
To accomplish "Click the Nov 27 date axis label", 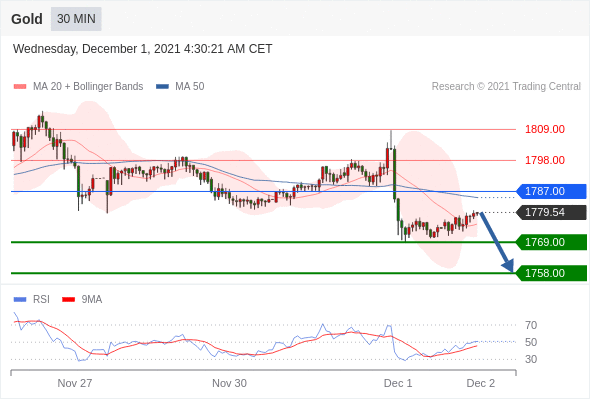I will 75,383.
